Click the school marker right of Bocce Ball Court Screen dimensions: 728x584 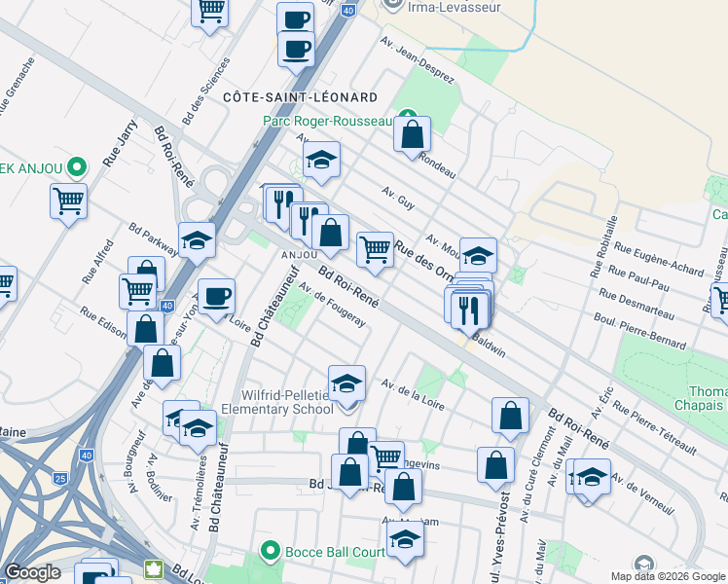click(x=405, y=540)
